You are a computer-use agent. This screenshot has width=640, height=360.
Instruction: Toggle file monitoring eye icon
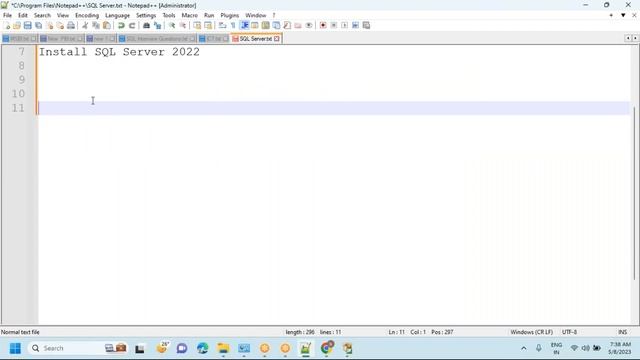tap(309, 25)
